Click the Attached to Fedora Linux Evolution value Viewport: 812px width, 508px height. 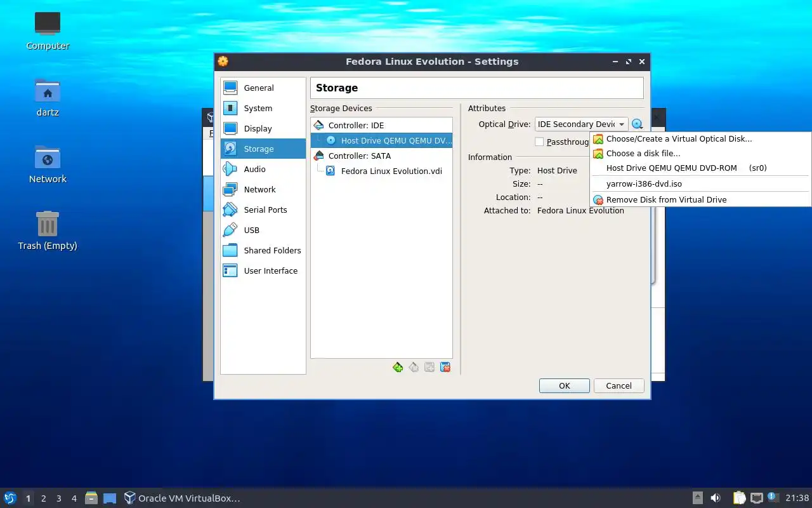tap(580, 210)
